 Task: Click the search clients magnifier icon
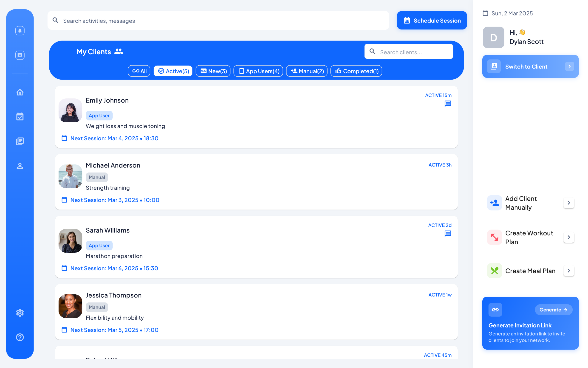click(372, 51)
